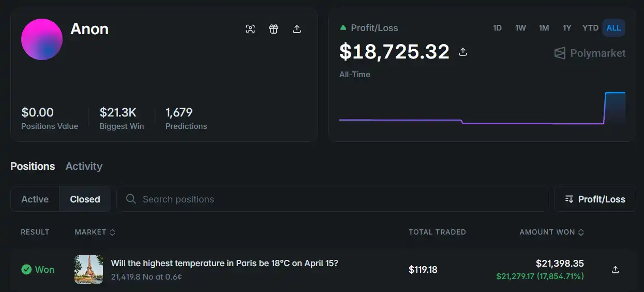
Task: Click the profile share upload icon
Action: coord(297,29)
